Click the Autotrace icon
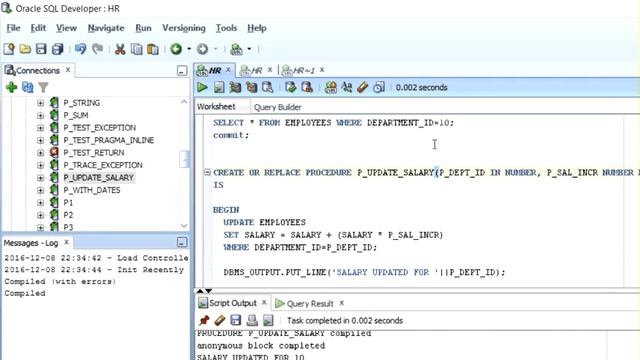Image resolution: width=640 pixels, height=360 pixels. pos(251,87)
